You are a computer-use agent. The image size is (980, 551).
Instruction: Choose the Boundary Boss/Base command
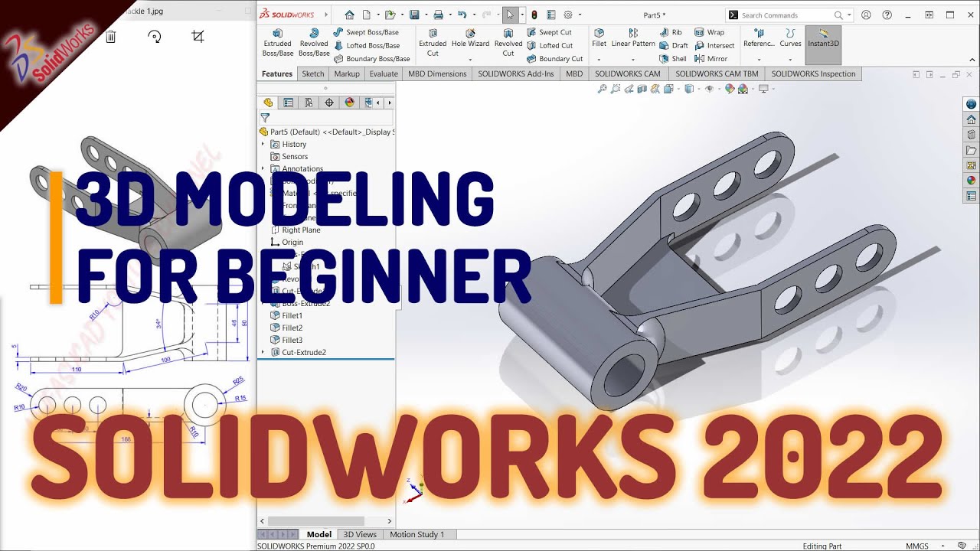(x=372, y=58)
